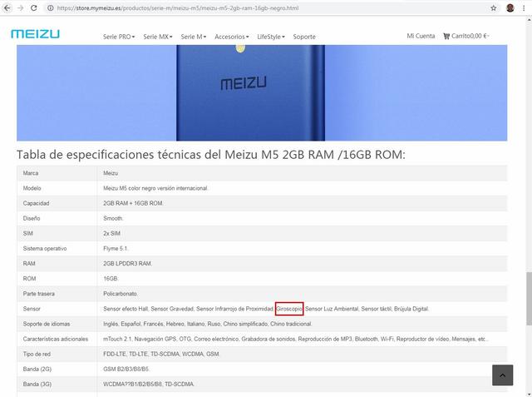The width and height of the screenshot is (532, 397).
Task: Click the Meizu logo
Action: point(35,33)
